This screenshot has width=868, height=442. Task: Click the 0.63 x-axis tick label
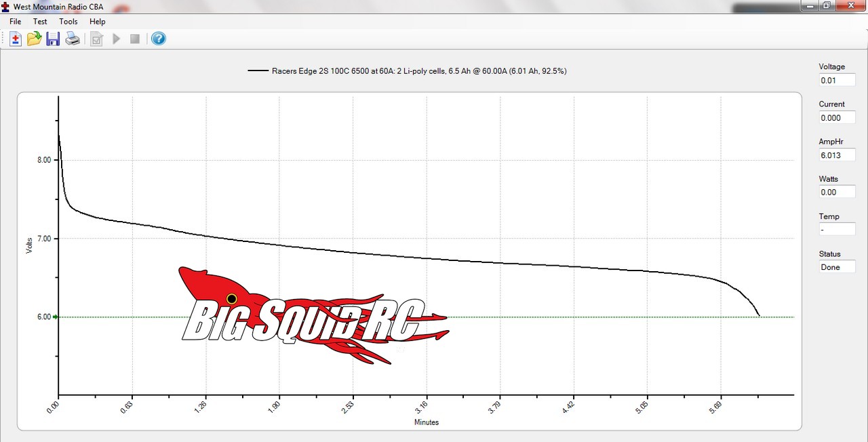[126, 407]
